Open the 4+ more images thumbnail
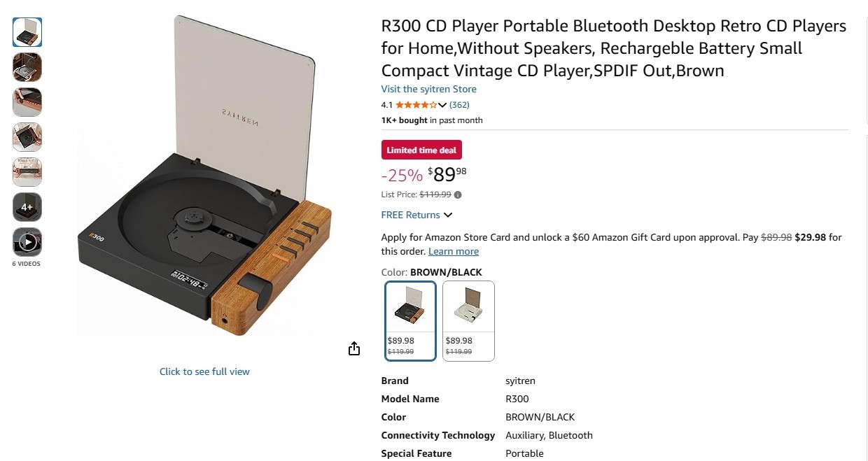Screen dimensions: 868x461 tap(27, 207)
